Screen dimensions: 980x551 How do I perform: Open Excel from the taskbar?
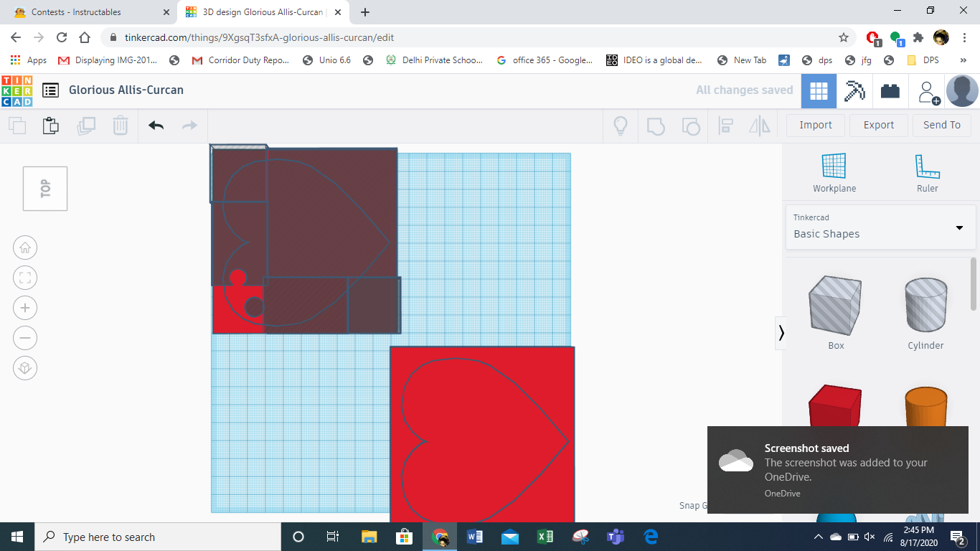(545, 537)
